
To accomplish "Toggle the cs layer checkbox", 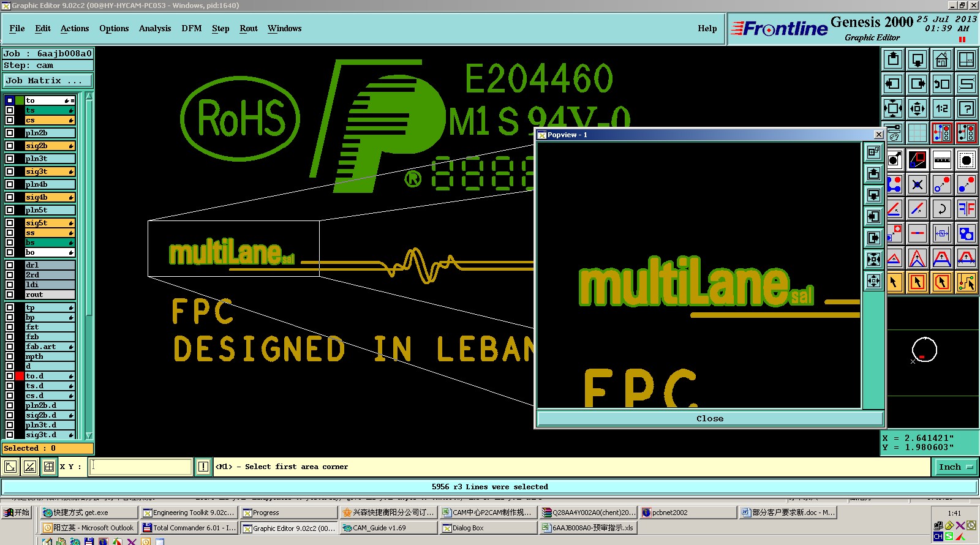I will (10, 120).
